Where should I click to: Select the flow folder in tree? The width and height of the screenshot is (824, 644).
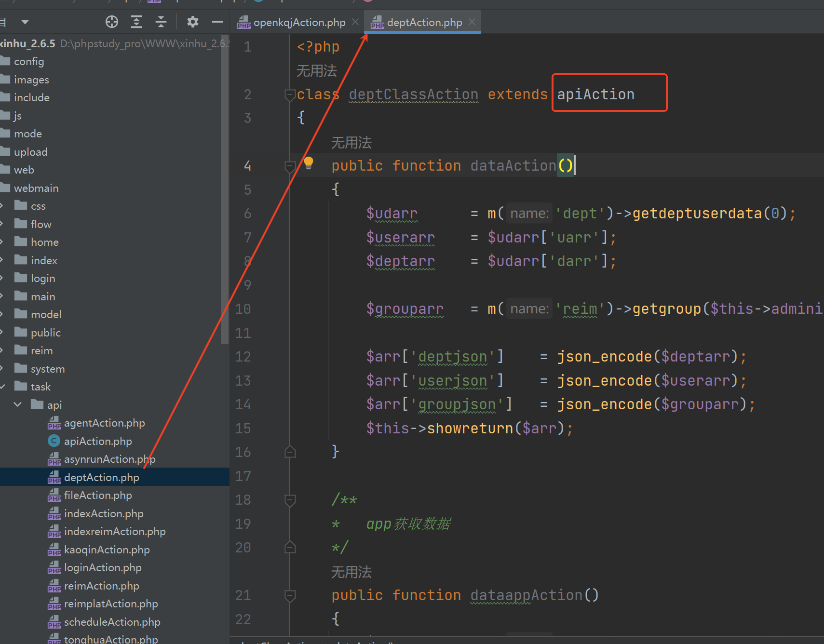coord(41,224)
